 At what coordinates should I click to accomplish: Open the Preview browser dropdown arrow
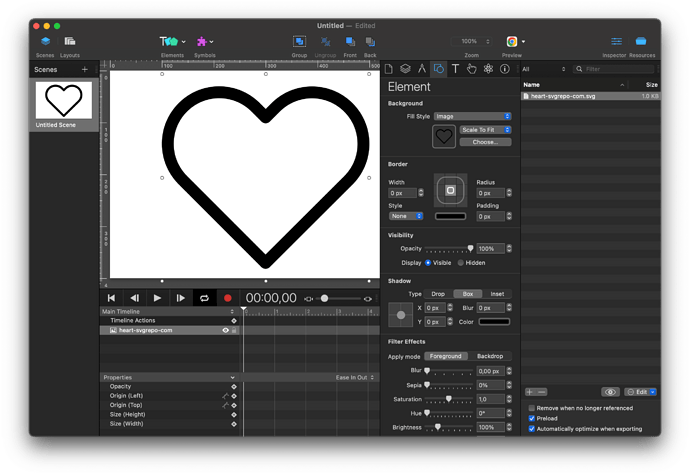coord(523,42)
